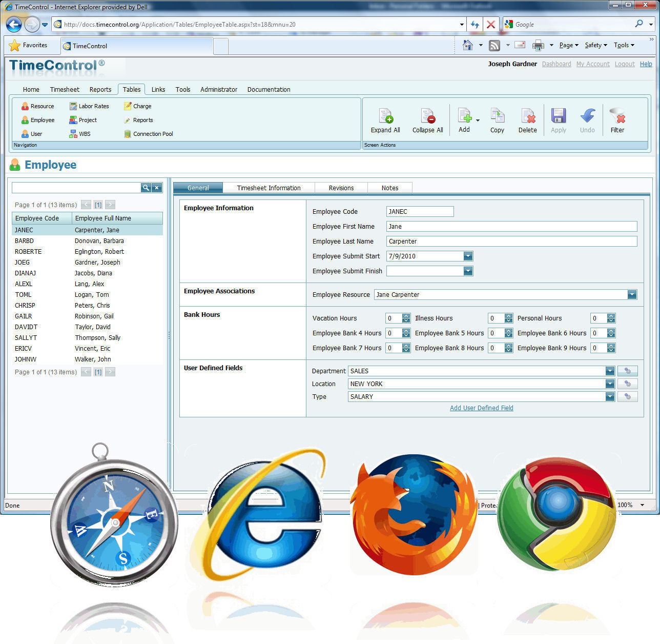Run the employee search magnifier button
Image resolution: width=660 pixels, height=644 pixels.
(x=146, y=188)
